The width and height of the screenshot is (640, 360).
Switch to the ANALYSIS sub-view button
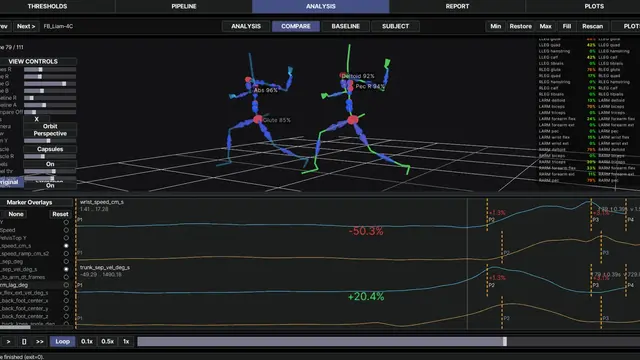pyautogui.click(x=246, y=26)
